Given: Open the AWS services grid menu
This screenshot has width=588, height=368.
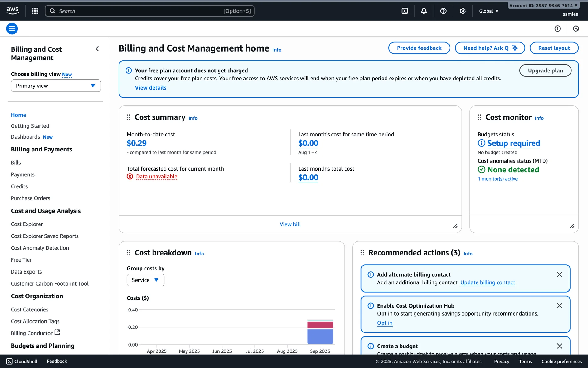Looking at the screenshot, I should pyautogui.click(x=35, y=11).
